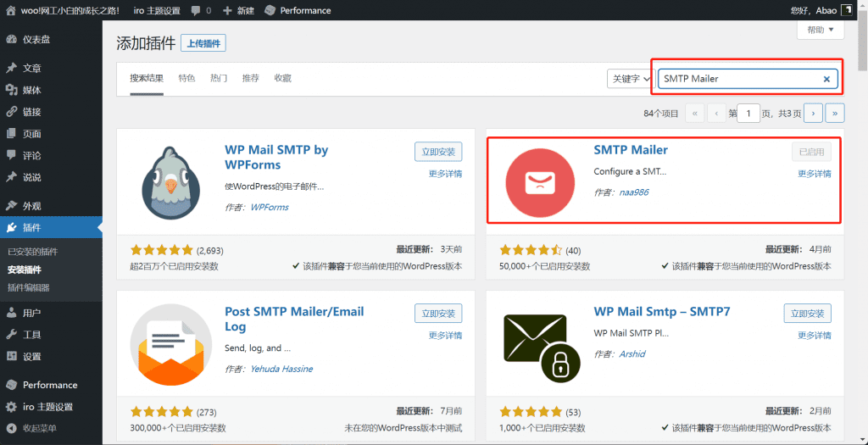The width and height of the screenshot is (868, 445).
Task: Open the Users (用户) person icon
Action: [11, 313]
